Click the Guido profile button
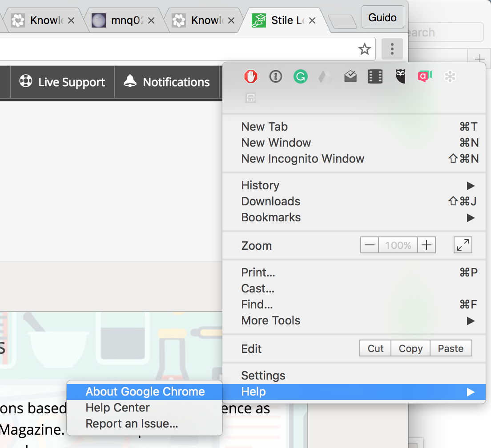This screenshot has width=491, height=448. pos(382,17)
